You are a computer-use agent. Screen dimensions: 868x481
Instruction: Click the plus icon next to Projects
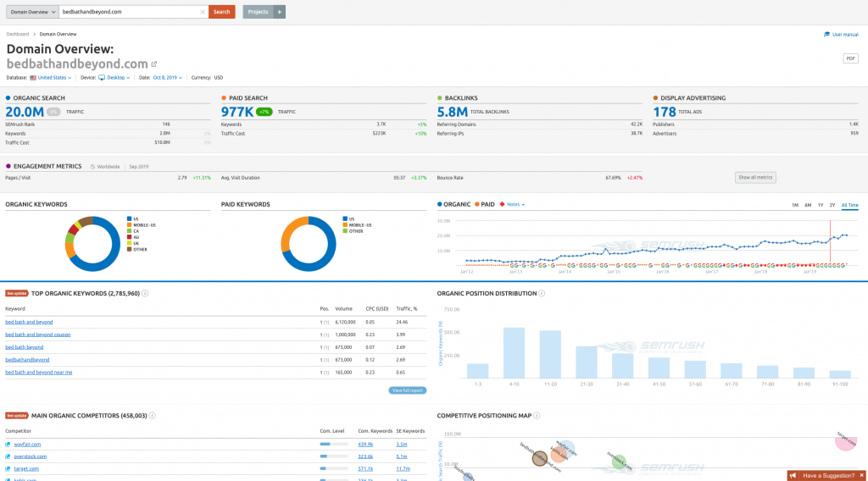tap(280, 12)
